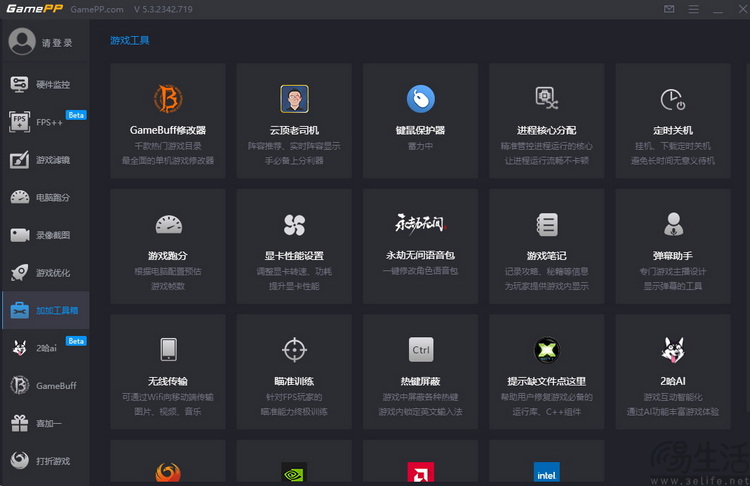Click the 2哈AI husky icon
Screen dimensions: 750x486
(x=672, y=349)
